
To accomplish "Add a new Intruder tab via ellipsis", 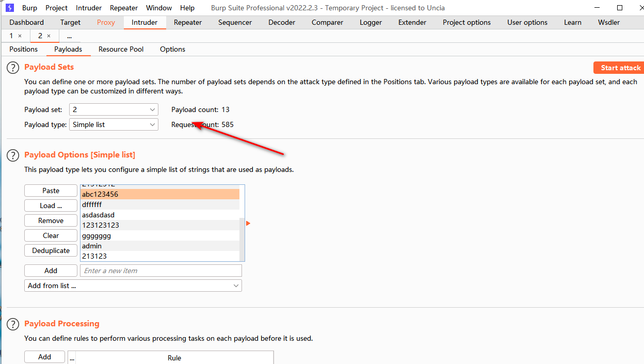I will click(x=69, y=36).
